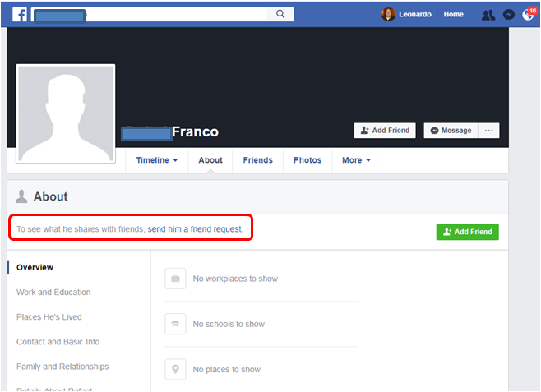The height and width of the screenshot is (392, 541).
Task: Open the Messenger icon in top bar
Action: click(x=509, y=15)
